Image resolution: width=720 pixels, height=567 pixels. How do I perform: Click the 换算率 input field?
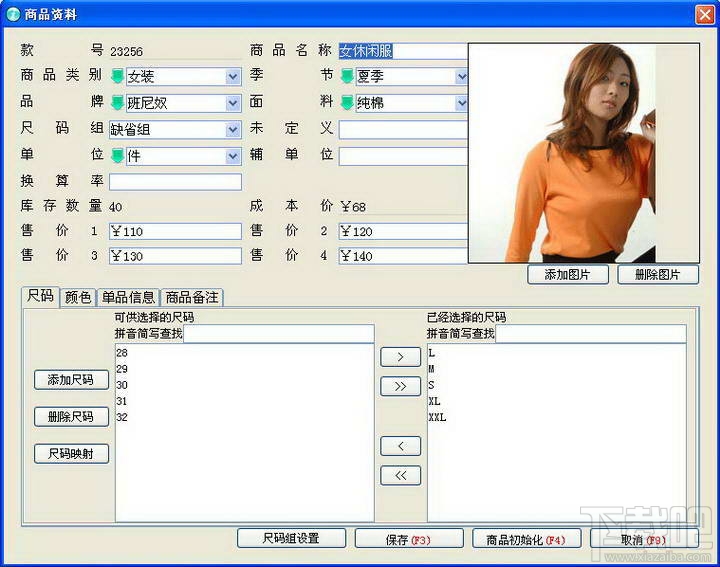pos(175,182)
